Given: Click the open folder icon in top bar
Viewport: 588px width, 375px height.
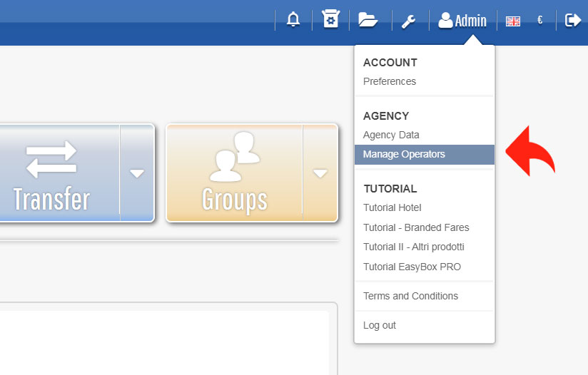Looking at the screenshot, I should (x=367, y=20).
